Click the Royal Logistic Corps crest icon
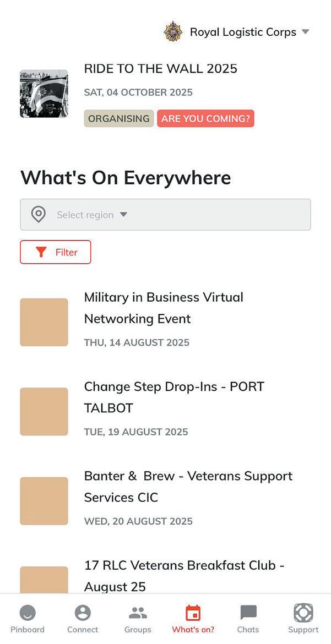Viewport: 331px width, 644px height. click(x=173, y=32)
